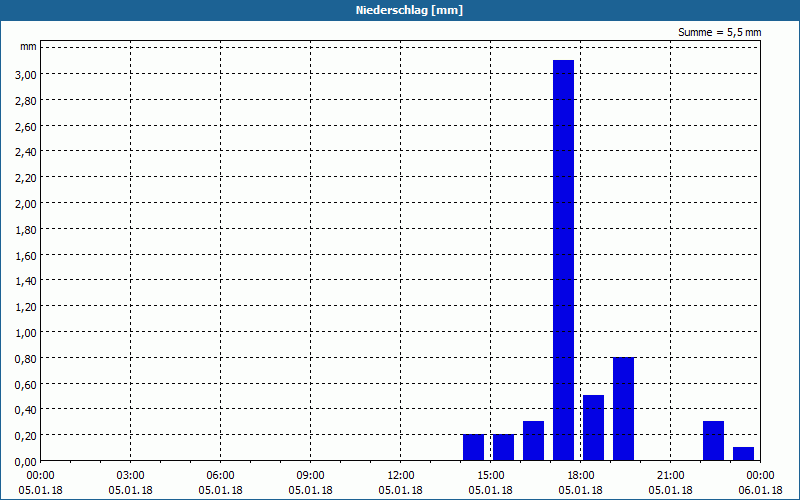The image size is (800, 500).
Task: Select the 0,30 mm bar after 22:00
Action: pyautogui.click(x=713, y=441)
